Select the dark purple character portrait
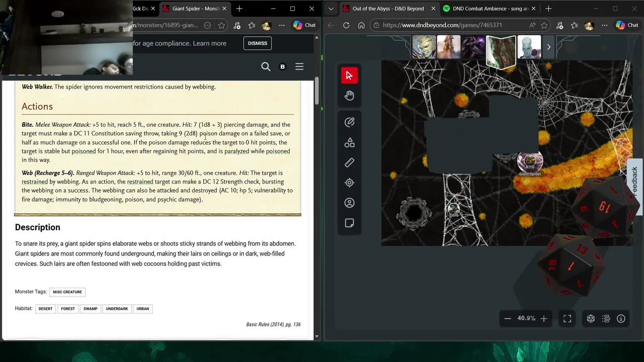This screenshot has height=362, width=644. pyautogui.click(x=473, y=47)
